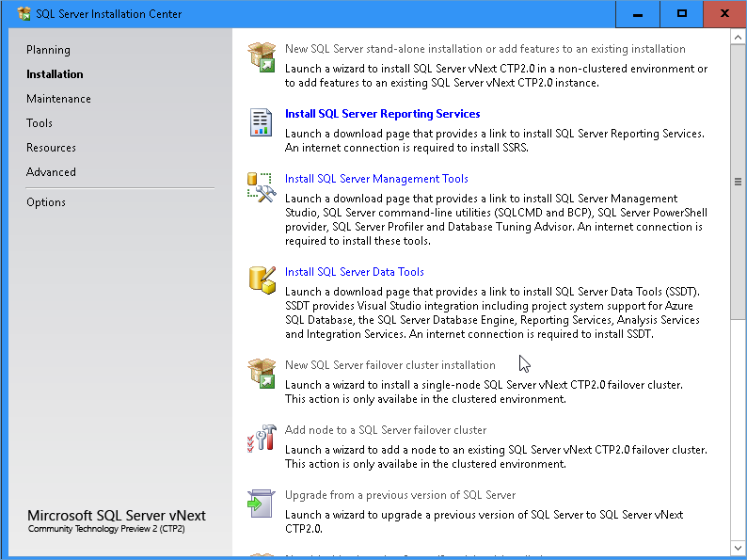747x560 pixels.
Task: Click the Upgrade green arrow icon
Action: click(x=261, y=504)
